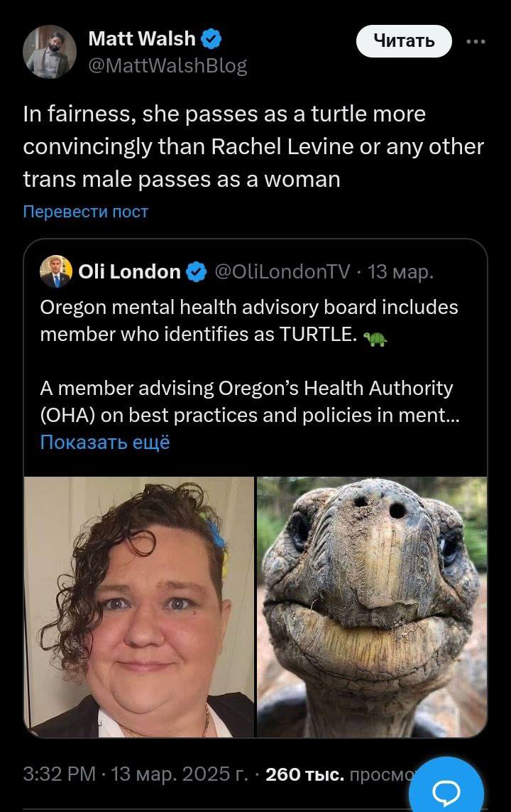Screen dimensions: 511x812
Task: Open Matt Walsh's profile avatar
Action: [x=49, y=52]
